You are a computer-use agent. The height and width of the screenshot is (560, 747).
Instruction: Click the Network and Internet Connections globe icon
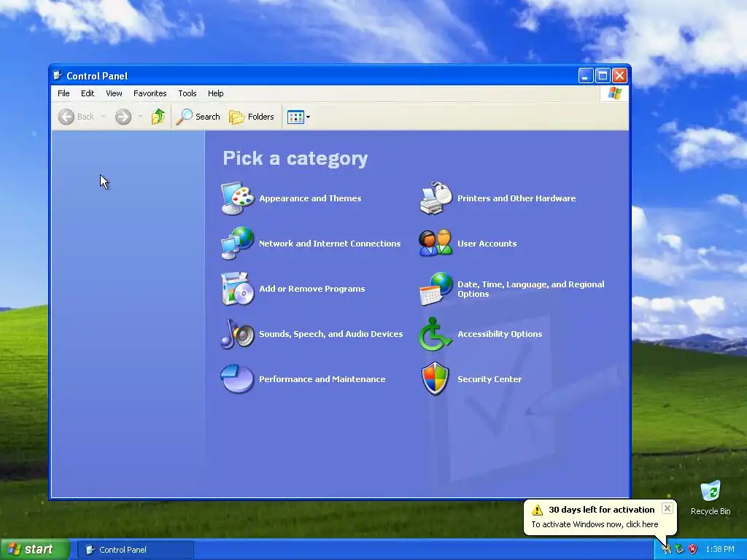coord(237,244)
